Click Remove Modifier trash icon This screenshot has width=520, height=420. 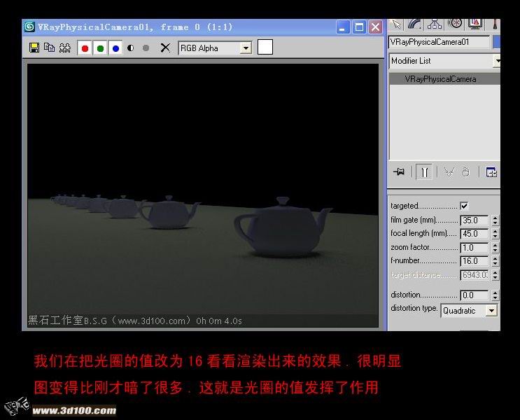466,172
